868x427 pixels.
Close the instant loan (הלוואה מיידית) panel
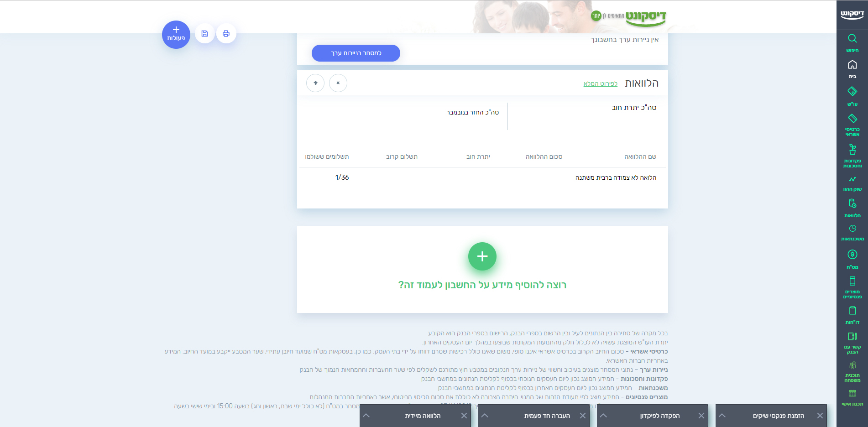pos(464,416)
